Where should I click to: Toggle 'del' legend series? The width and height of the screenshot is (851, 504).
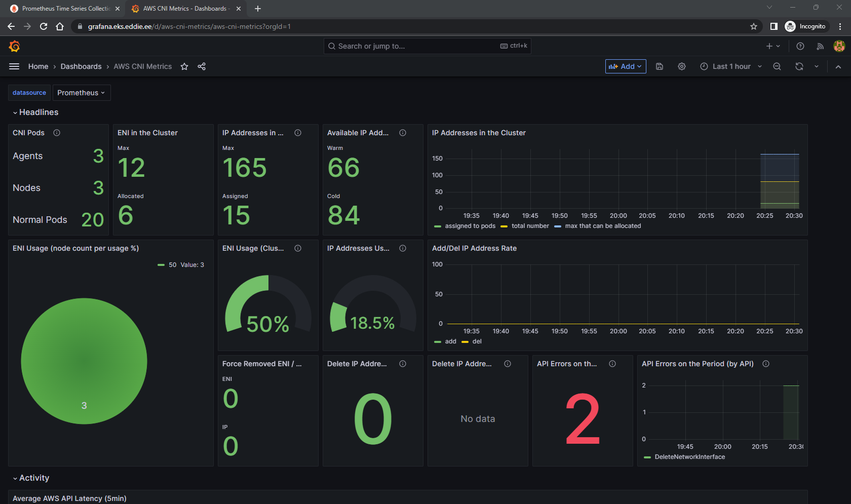coord(477,341)
